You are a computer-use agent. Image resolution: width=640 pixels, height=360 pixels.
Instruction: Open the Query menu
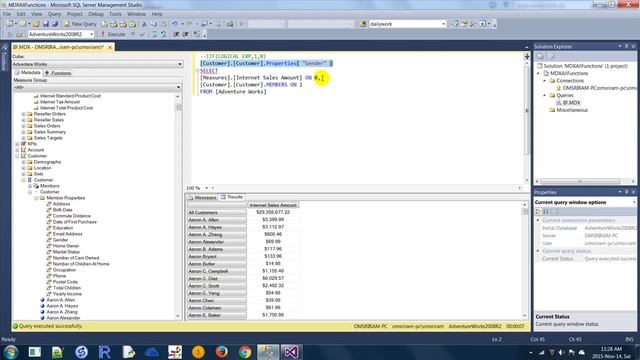[x=54, y=14]
